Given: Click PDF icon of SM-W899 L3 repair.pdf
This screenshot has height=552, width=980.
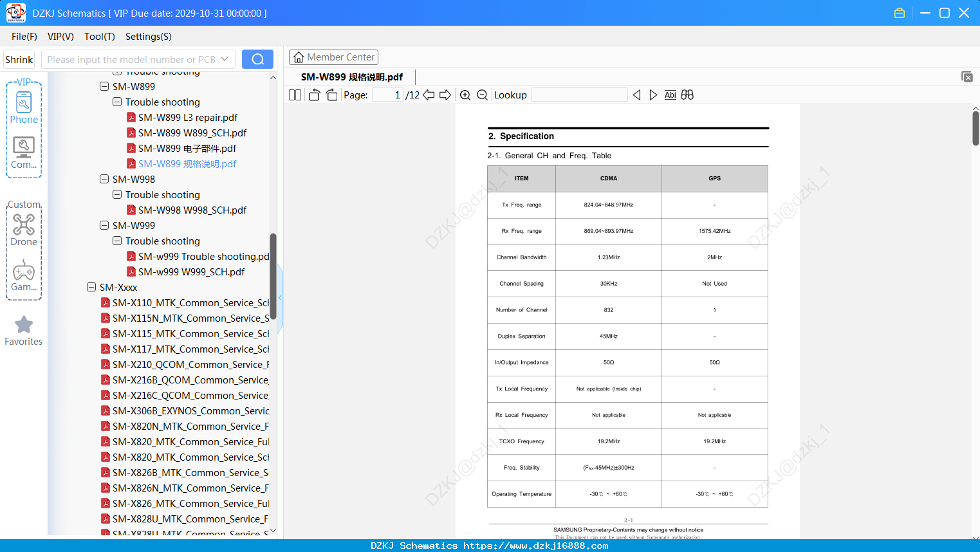Looking at the screenshot, I should (x=131, y=117).
